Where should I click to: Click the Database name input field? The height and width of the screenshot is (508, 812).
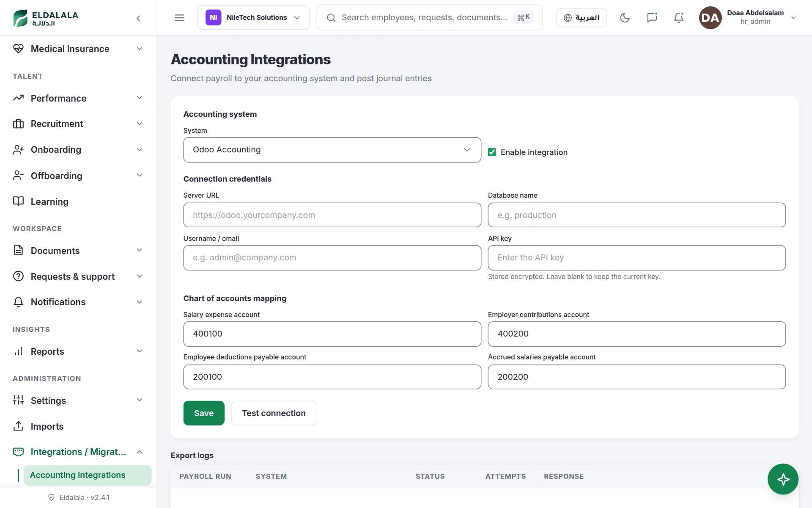pos(636,215)
